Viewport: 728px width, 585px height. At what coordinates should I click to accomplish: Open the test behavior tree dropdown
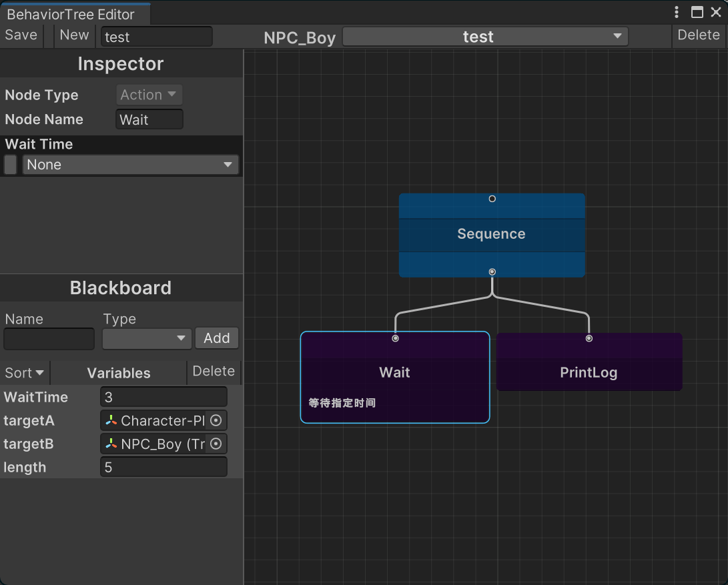pyautogui.click(x=485, y=37)
